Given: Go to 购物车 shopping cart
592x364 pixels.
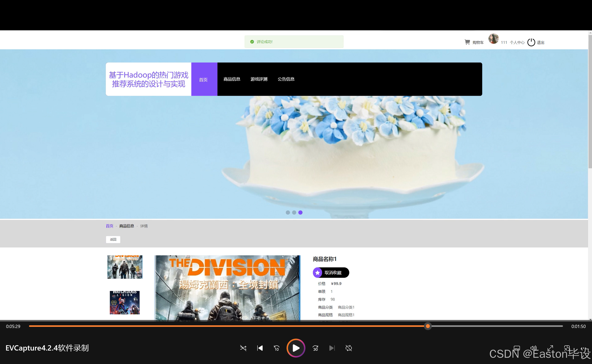Looking at the screenshot, I should tap(478, 42).
